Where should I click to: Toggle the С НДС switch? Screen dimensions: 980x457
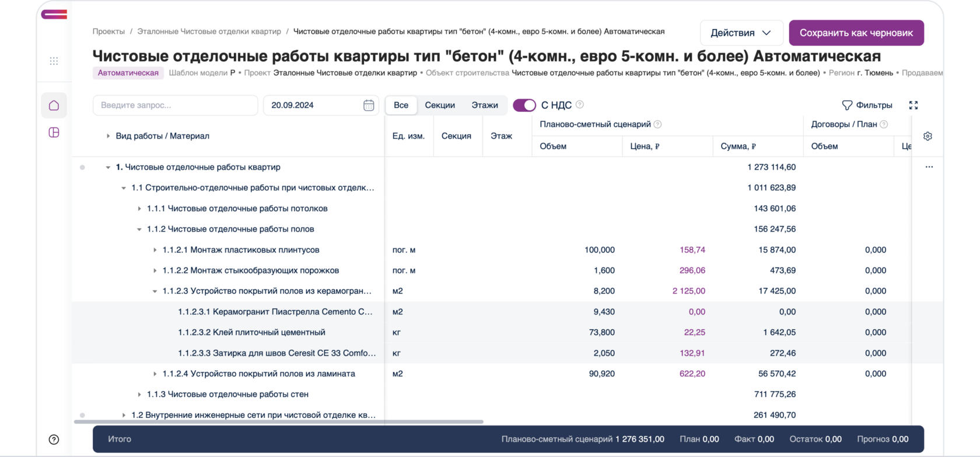[524, 105]
